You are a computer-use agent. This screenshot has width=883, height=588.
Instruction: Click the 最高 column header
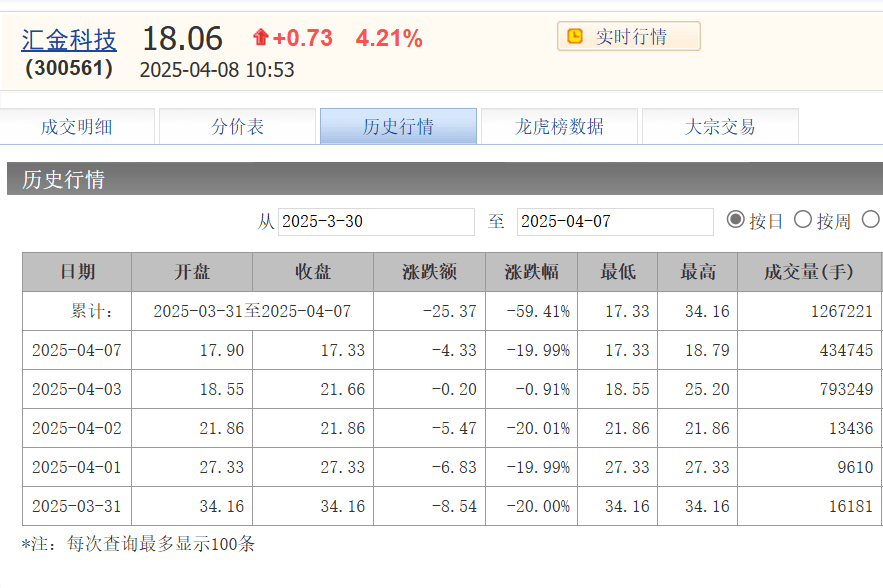point(698,272)
